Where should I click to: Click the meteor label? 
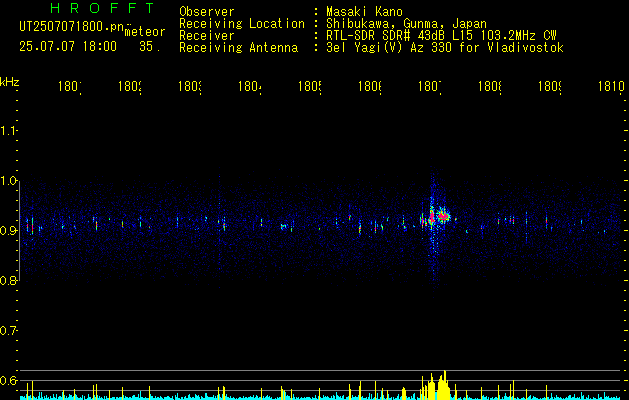pyautogui.click(x=145, y=32)
